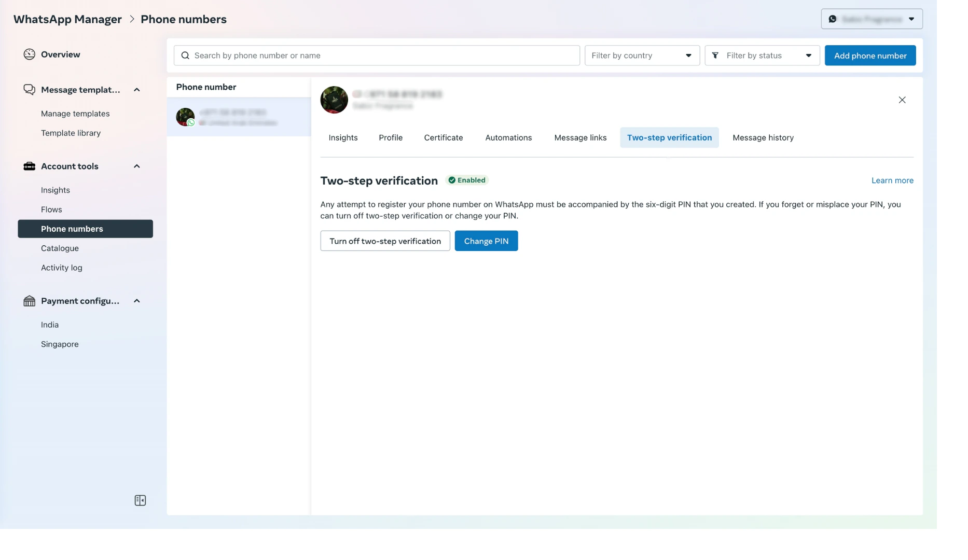This screenshot has width=968, height=560.
Task: Switch to the Message history tab
Action: tap(763, 137)
